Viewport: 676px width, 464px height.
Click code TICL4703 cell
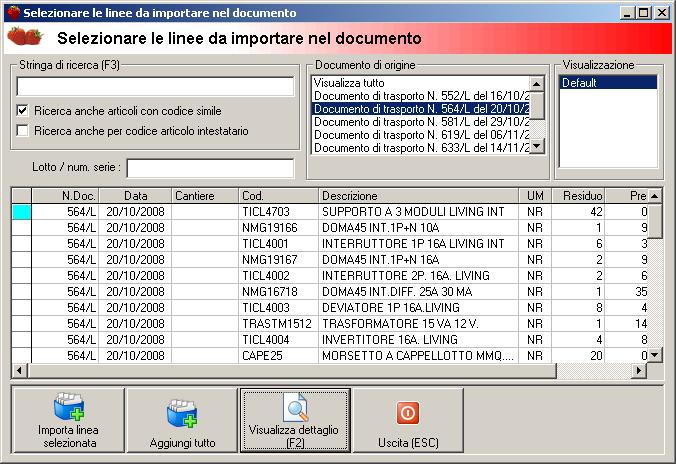point(279,212)
